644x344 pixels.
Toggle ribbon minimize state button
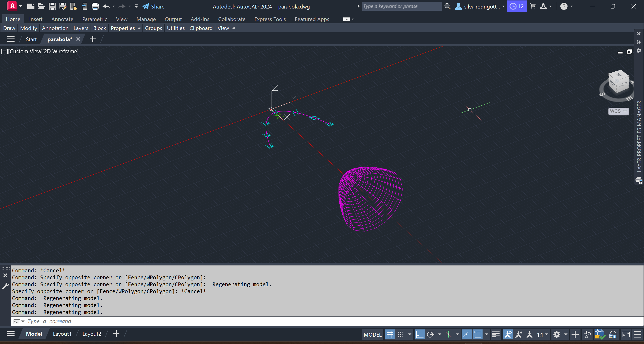346,19
